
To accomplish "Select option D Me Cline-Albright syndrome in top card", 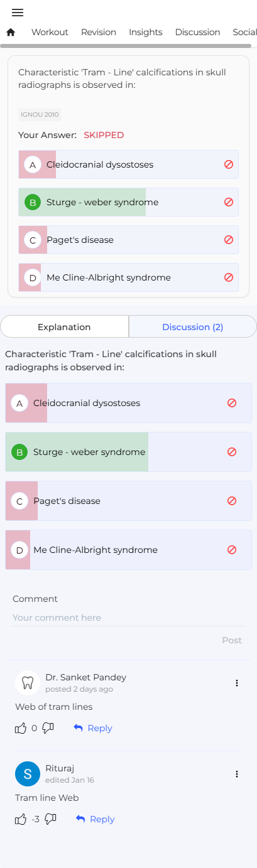I will coord(128,277).
